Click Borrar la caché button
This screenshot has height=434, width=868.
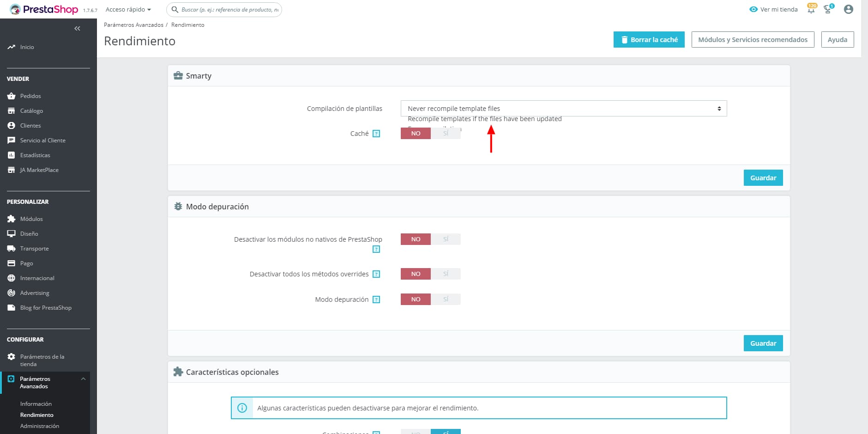(x=649, y=40)
